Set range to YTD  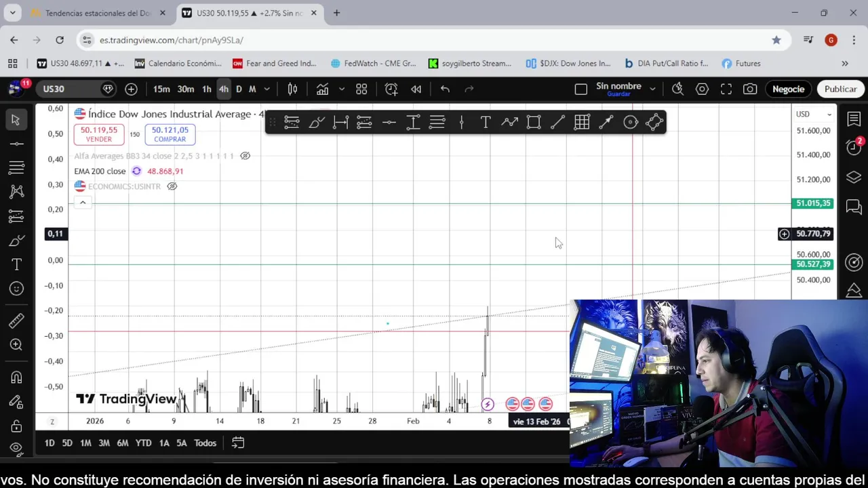(x=143, y=443)
